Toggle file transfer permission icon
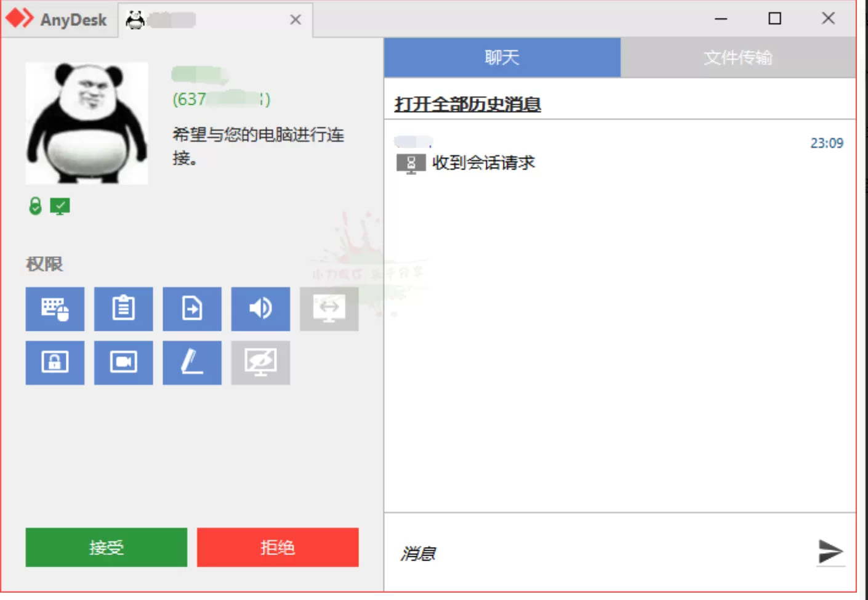868x600 pixels. (191, 309)
